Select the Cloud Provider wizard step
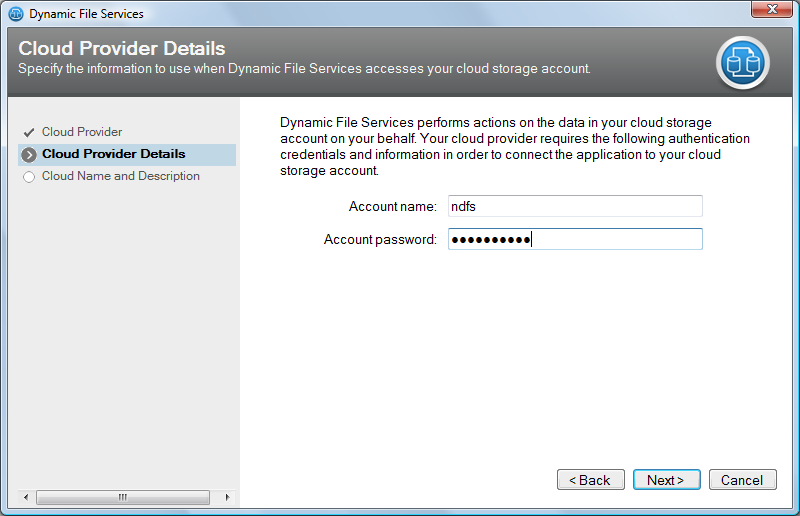Image resolution: width=800 pixels, height=516 pixels. pos(82,132)
